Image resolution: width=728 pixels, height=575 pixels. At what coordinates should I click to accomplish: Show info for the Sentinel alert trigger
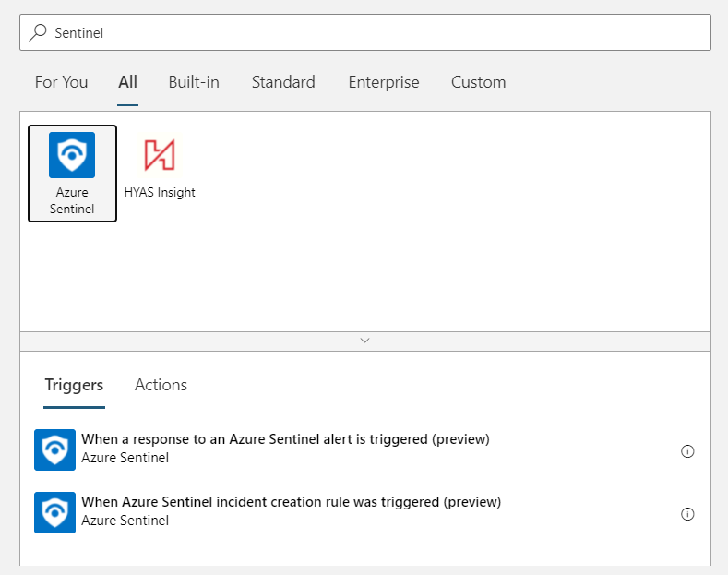[686, 451]
